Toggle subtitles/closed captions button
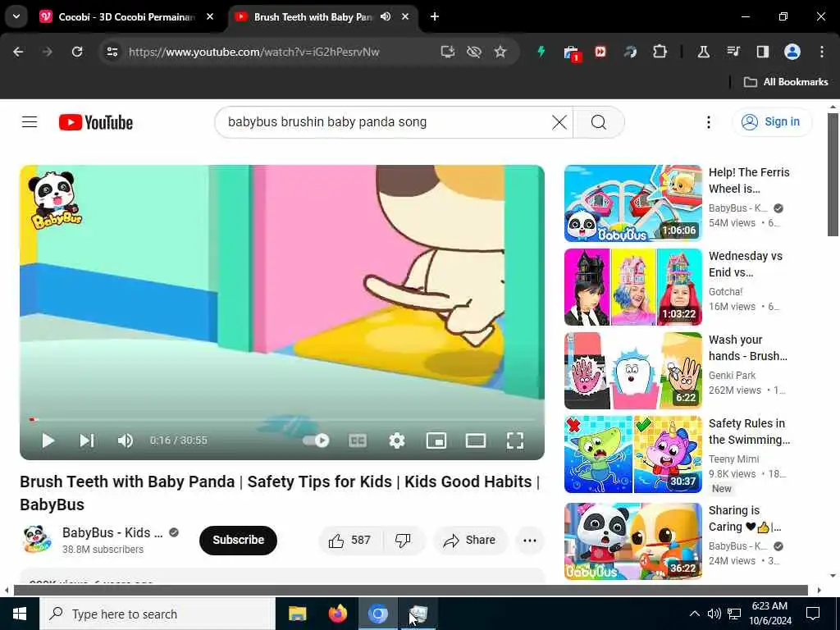 (358, 441)
